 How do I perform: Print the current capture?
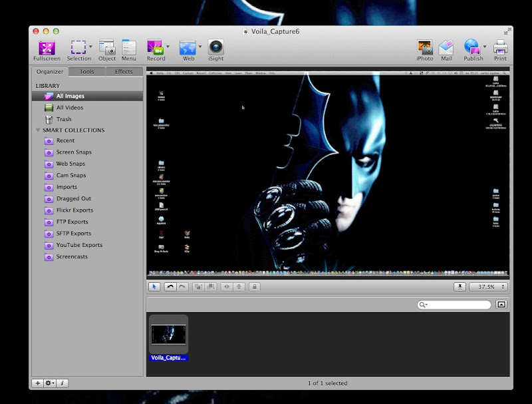500,48
